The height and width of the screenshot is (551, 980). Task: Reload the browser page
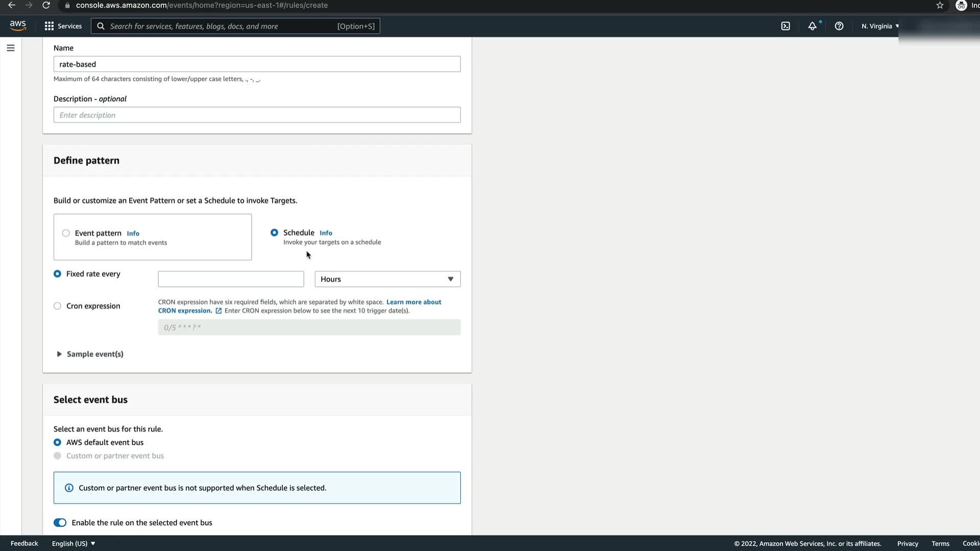click(x=46, y=5)
